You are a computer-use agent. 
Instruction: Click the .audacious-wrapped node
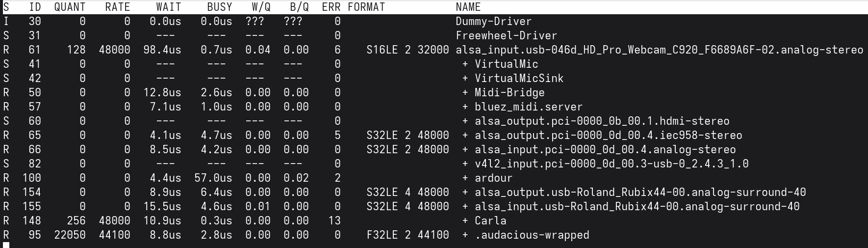(x=532, y=235)
